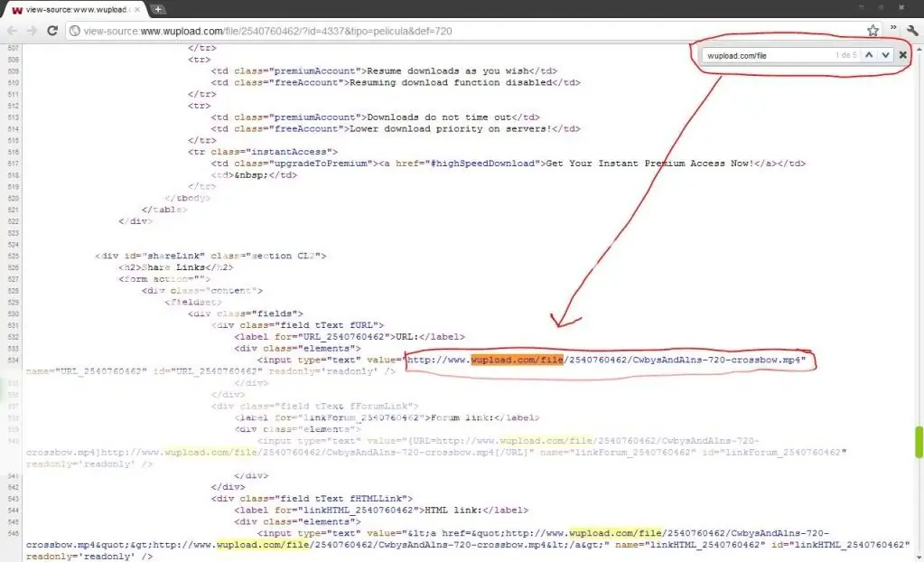Click the text 'Downloads do not time out'

tap(439, 117)
